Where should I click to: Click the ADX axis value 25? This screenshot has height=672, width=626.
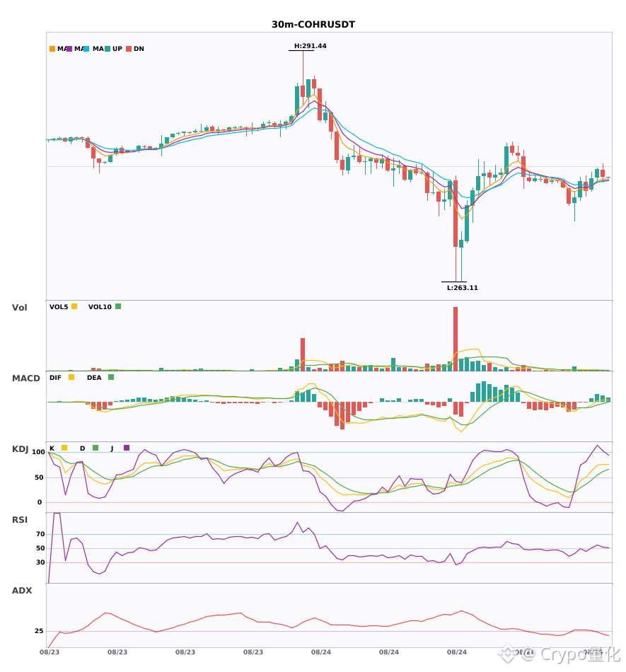tap(39, 631)
